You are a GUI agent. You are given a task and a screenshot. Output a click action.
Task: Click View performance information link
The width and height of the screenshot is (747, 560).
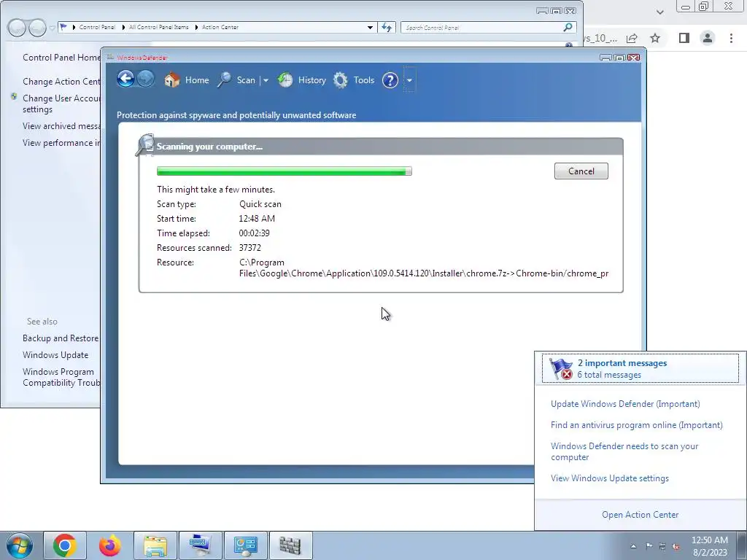pos(61,142)
